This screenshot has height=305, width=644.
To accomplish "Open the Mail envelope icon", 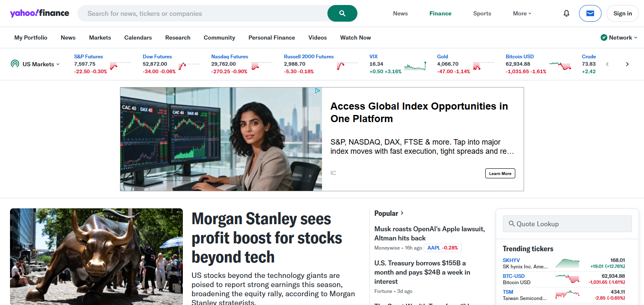I will pyautogui.click(x=590, y=13).
